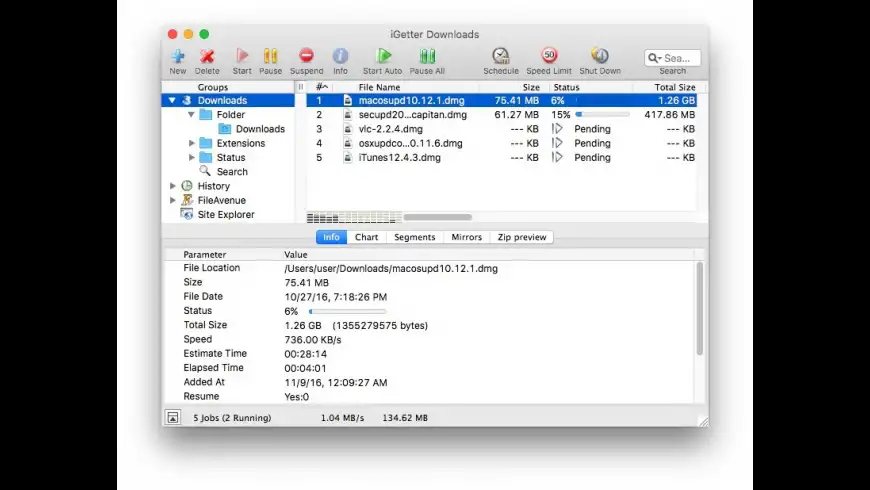Click the Suspend toolbar icon
Screen dimensions: 870x490
point(306,56)
